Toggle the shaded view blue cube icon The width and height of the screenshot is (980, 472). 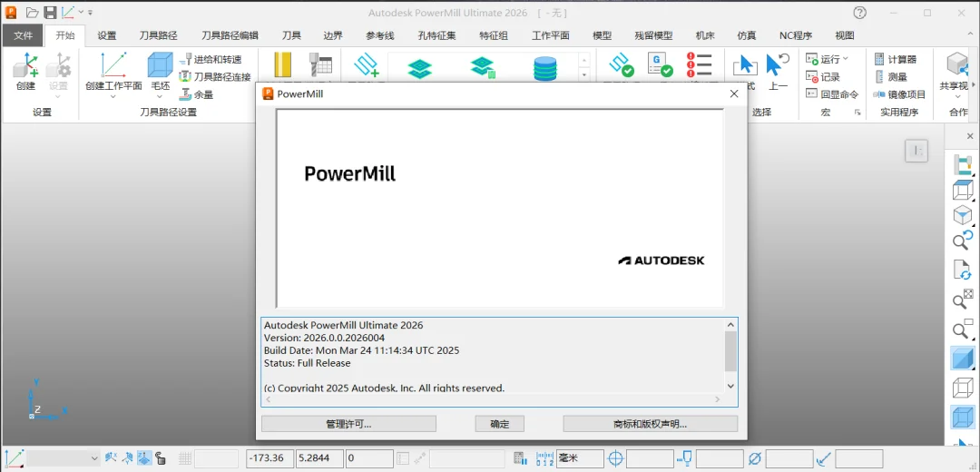point(963,359)
